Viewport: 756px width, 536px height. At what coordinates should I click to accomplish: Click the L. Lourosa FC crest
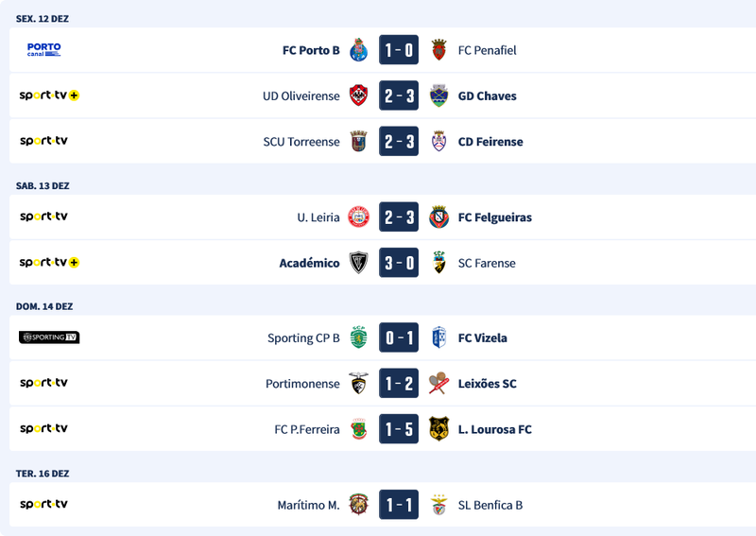[x=438, y=429]
